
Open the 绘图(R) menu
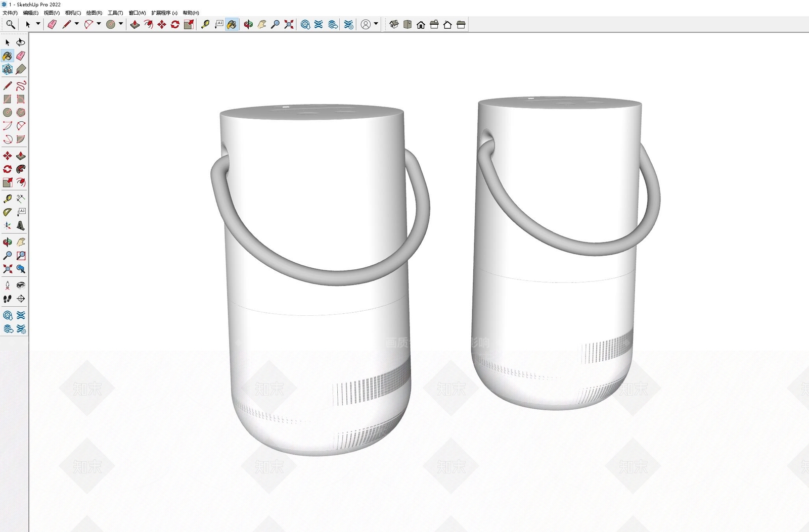pos(94,13)
